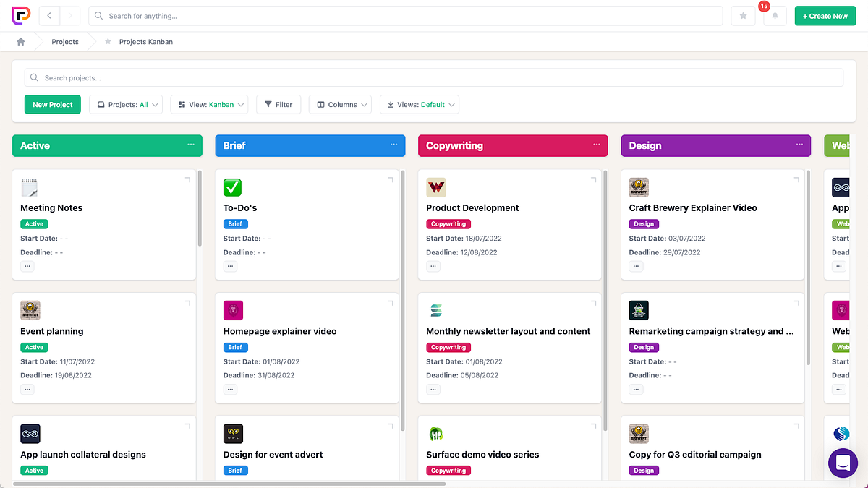This screenshot has height=488, width=868.
Task: Click Copywriting tag on Surface demo card
Action: 448,471
